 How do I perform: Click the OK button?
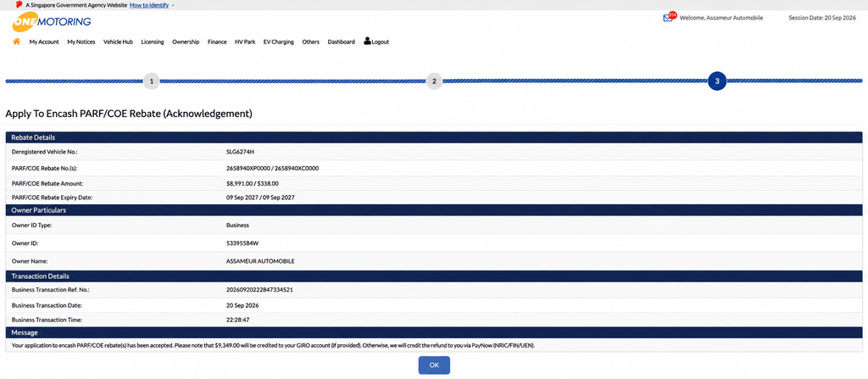434,365
